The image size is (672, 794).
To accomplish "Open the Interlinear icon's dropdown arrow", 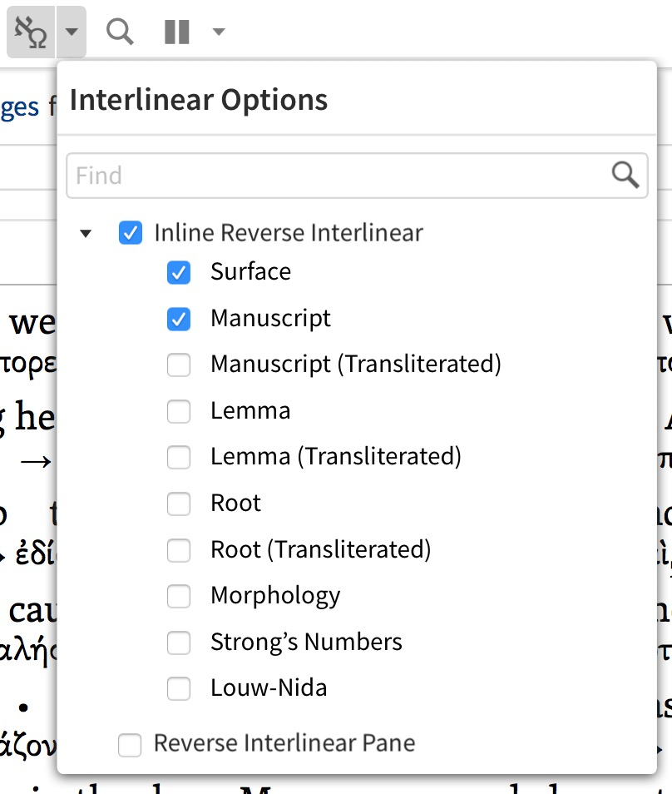I will (x=71, y=31).
